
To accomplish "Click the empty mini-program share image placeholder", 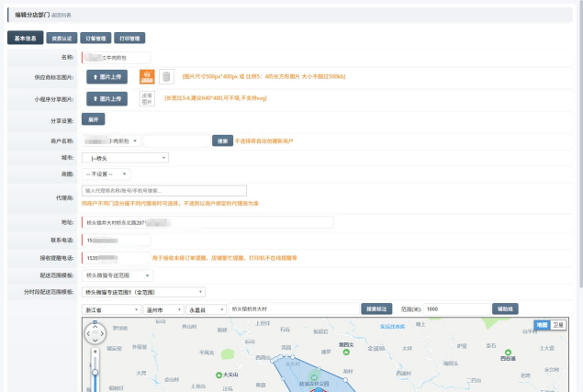I will tap(146, 98).
